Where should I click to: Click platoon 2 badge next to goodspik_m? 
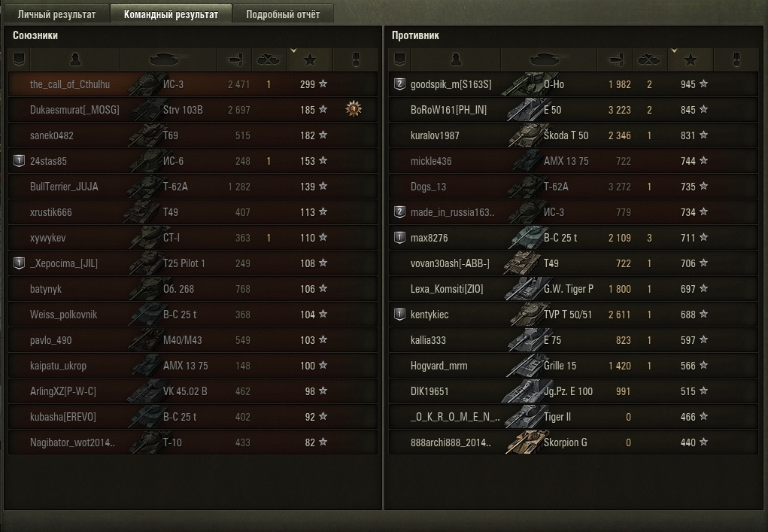coord(399,84)
